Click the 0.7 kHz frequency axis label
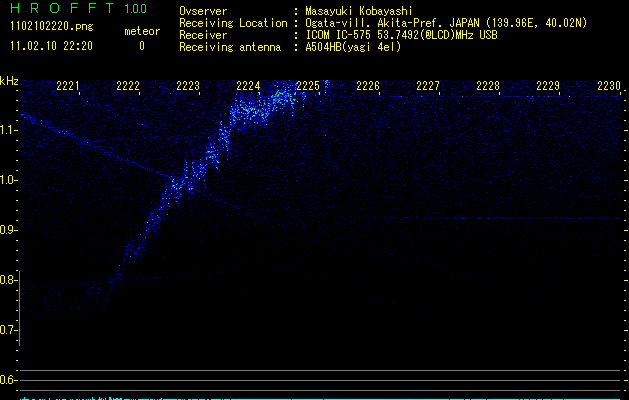629x400 pixels. point(9,330)
